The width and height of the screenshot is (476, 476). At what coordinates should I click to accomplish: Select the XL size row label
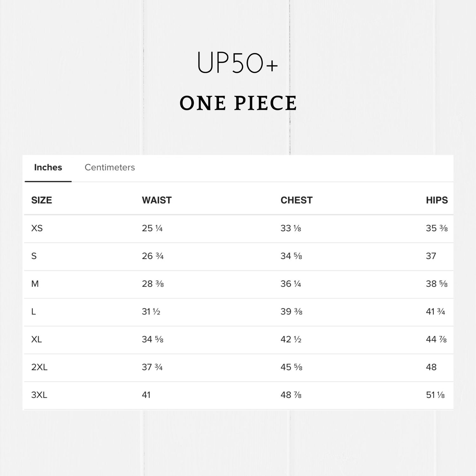pyautogui.click(x=36, y=340)
